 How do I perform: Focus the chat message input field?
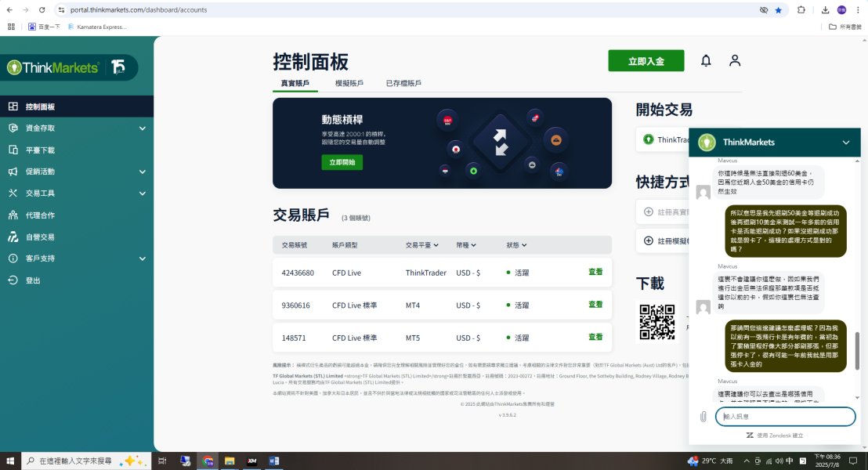(x=786, y=417)
